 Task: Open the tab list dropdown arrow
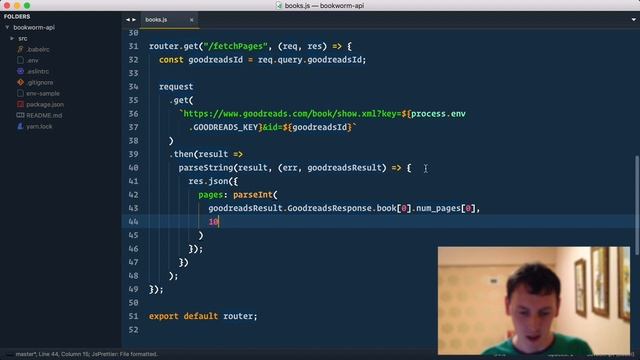coord(633,20)
